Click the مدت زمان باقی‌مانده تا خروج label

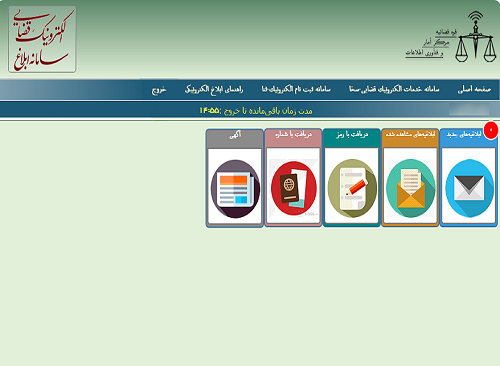268,111
